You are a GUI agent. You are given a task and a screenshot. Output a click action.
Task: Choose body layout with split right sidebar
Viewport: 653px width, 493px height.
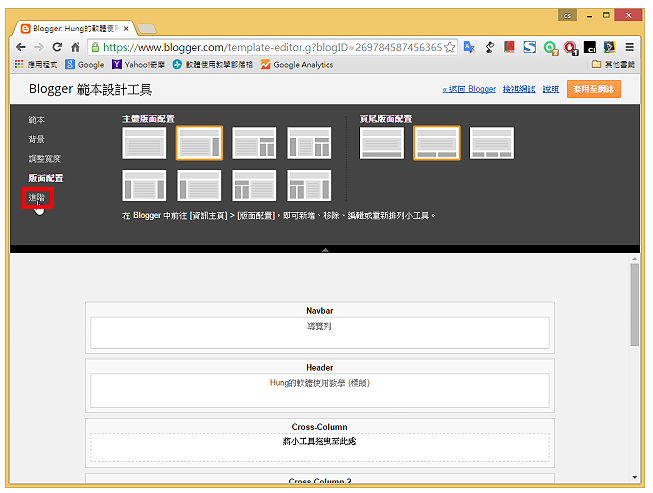[254, 143]
